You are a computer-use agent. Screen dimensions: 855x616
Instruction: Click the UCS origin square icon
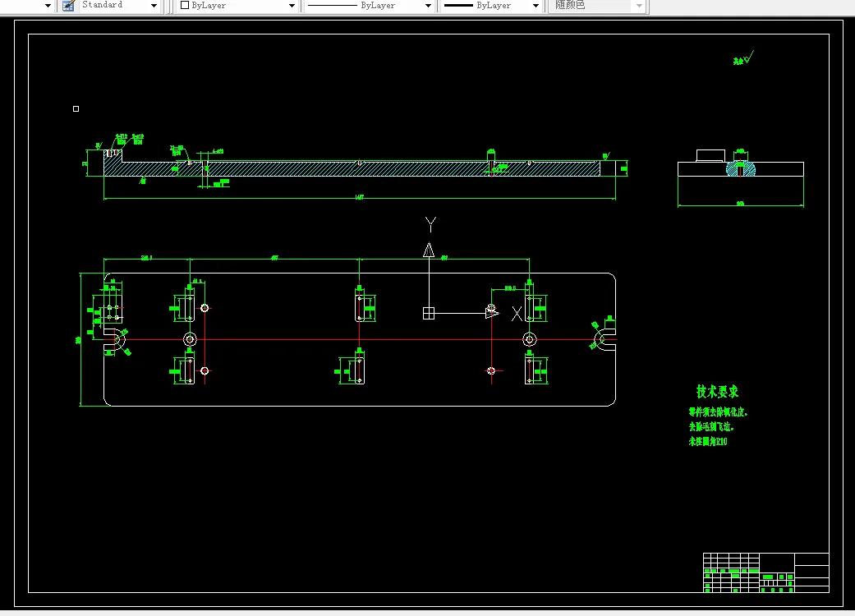pos(429,313)
